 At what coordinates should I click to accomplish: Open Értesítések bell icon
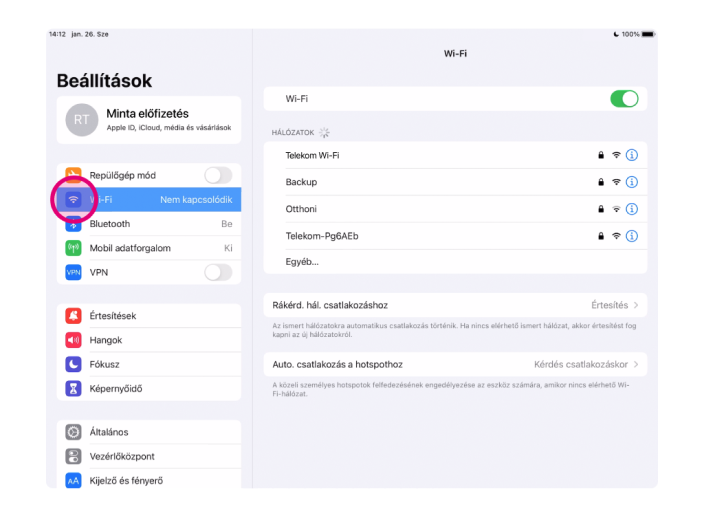pos(73,316)
